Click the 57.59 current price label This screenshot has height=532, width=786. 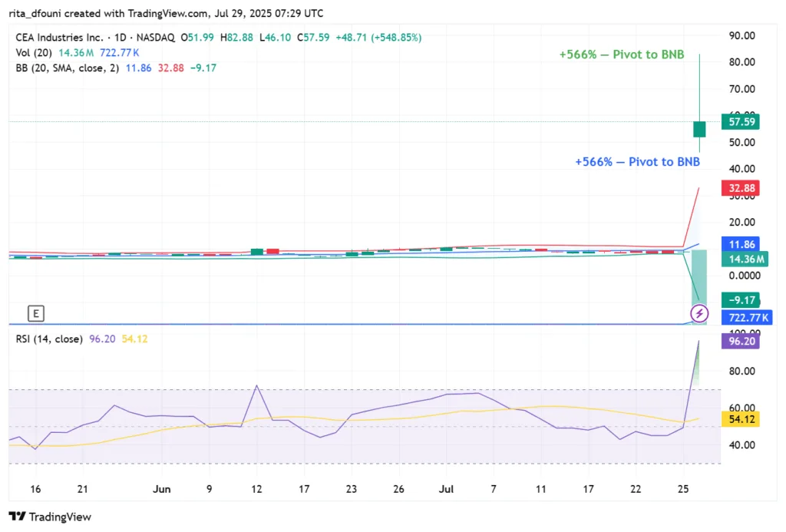741,122
